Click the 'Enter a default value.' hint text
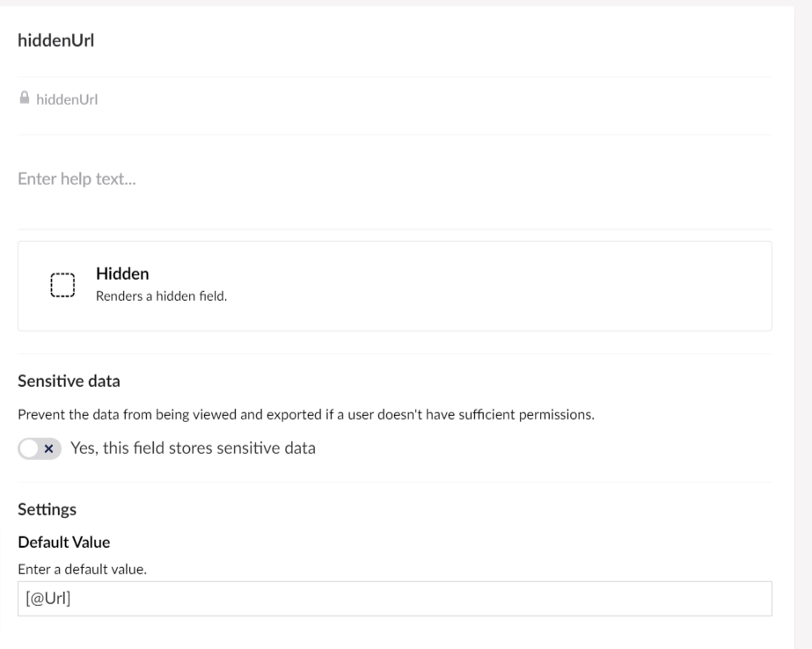This screenshot has height=649, width=812. [x=83, y=569]
